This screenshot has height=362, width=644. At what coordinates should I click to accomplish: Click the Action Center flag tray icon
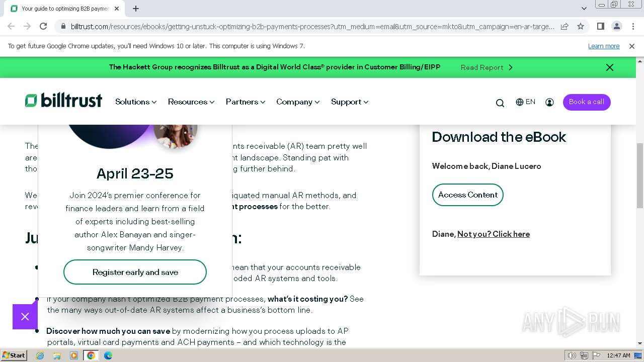click(595, 355)
